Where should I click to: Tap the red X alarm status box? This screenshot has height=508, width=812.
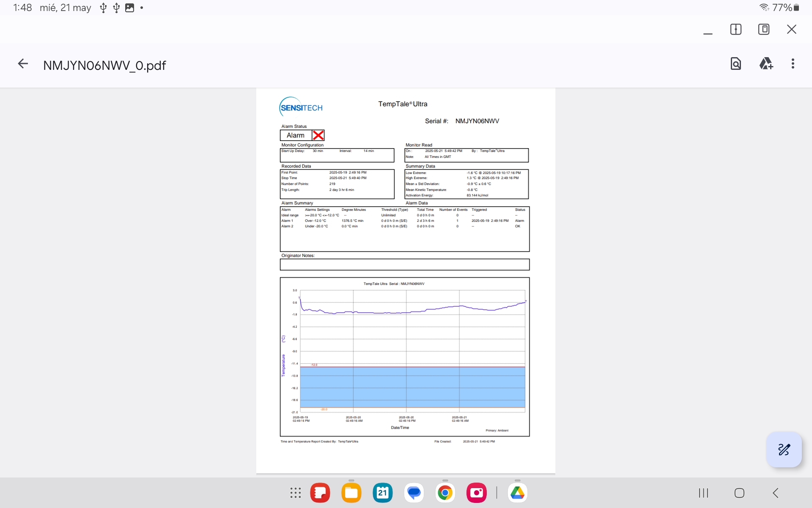point(318,135)
